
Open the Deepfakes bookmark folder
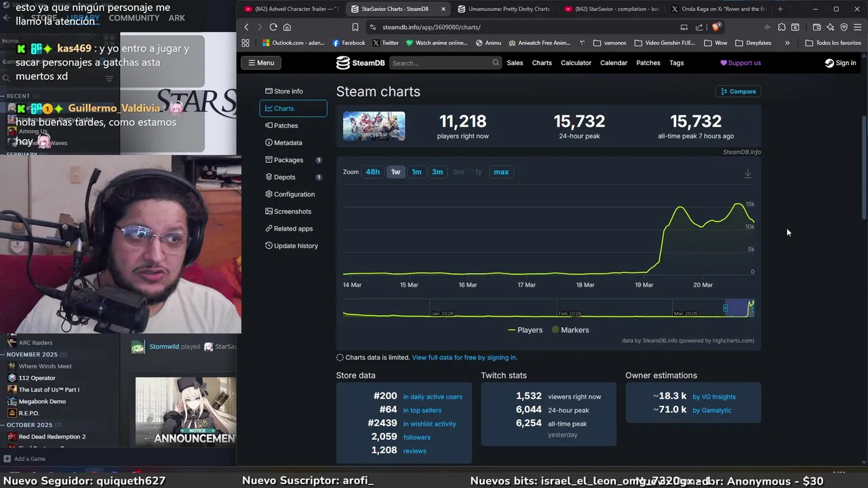point(755,43)
